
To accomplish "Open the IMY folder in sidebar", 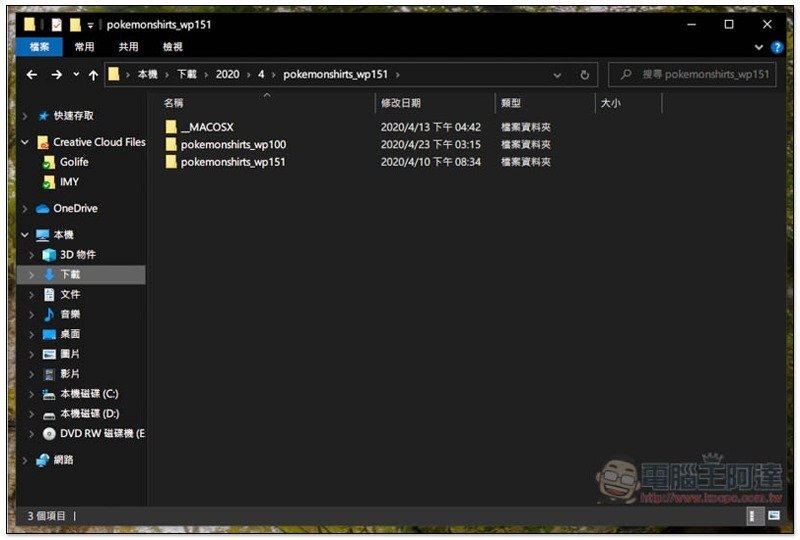I will click(x=69, y=182).
